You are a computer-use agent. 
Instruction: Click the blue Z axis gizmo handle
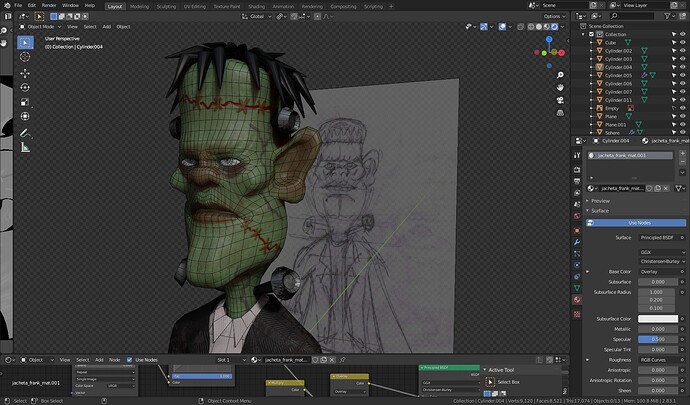tap(549, 39)
